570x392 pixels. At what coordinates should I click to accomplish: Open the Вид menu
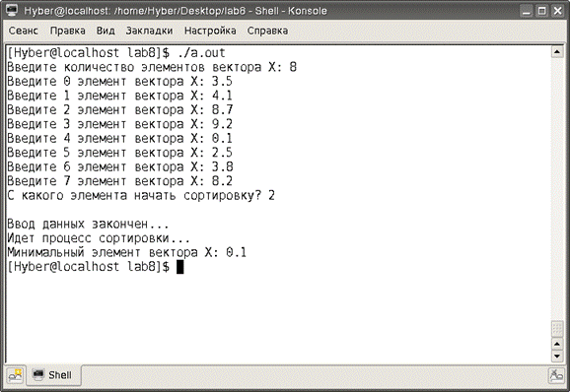(106, 31)
